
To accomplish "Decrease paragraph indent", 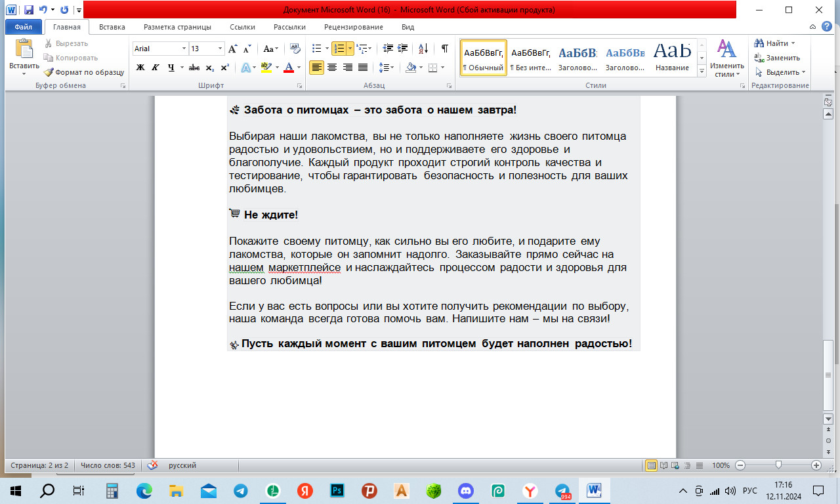I will tap(387, 49).
